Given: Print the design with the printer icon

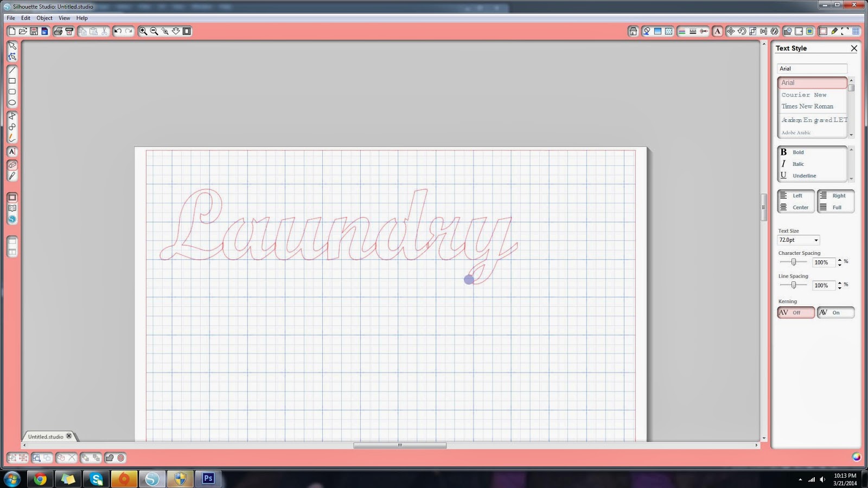Looking at the screenshot, I should (58, 31).
